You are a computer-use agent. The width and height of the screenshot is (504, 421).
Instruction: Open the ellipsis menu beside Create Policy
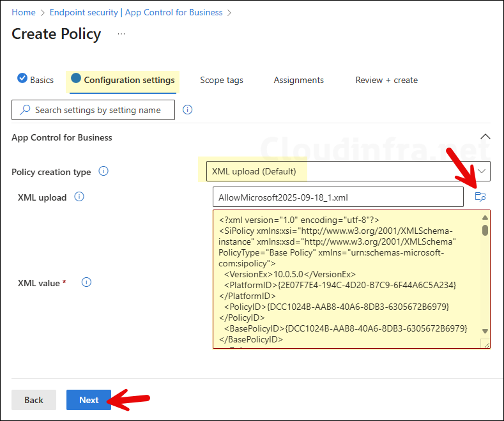[121, 34]
